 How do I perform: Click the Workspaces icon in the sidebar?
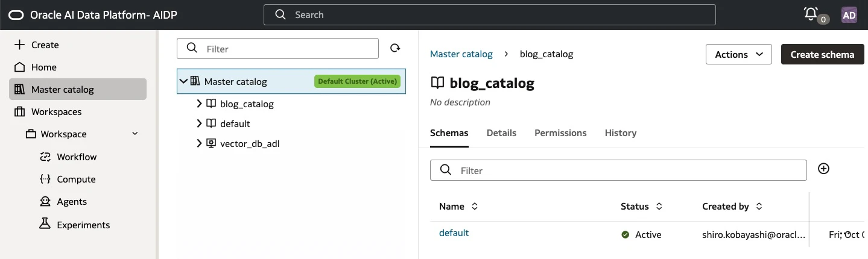coord(20,111)
